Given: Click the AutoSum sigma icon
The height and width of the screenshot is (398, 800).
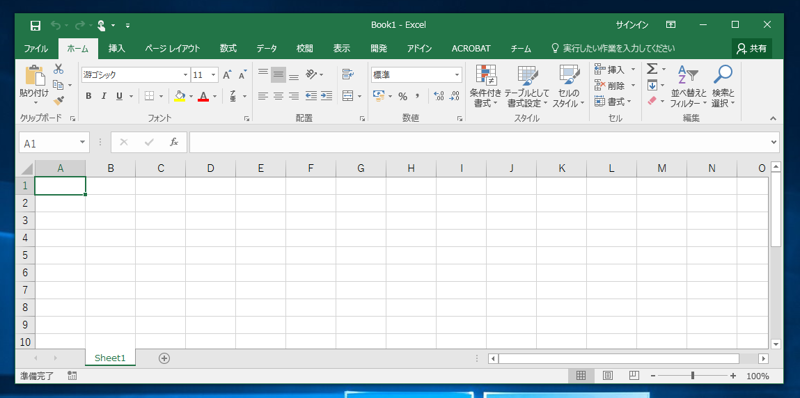Looking at the screenshot, I should click(652, 69).
